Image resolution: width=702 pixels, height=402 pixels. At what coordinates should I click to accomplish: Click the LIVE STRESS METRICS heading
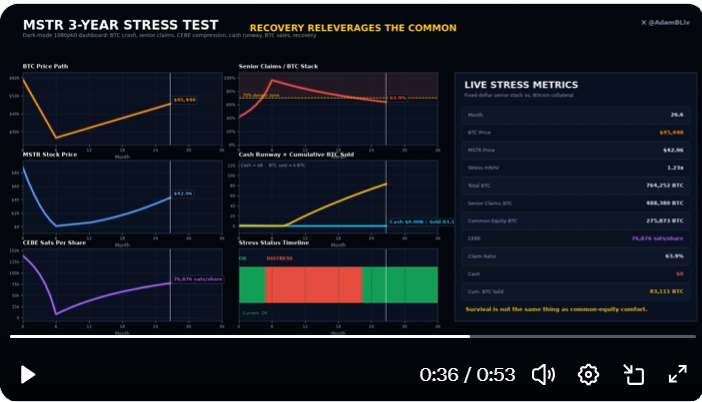pyautogui.click(x=521, y=85)
